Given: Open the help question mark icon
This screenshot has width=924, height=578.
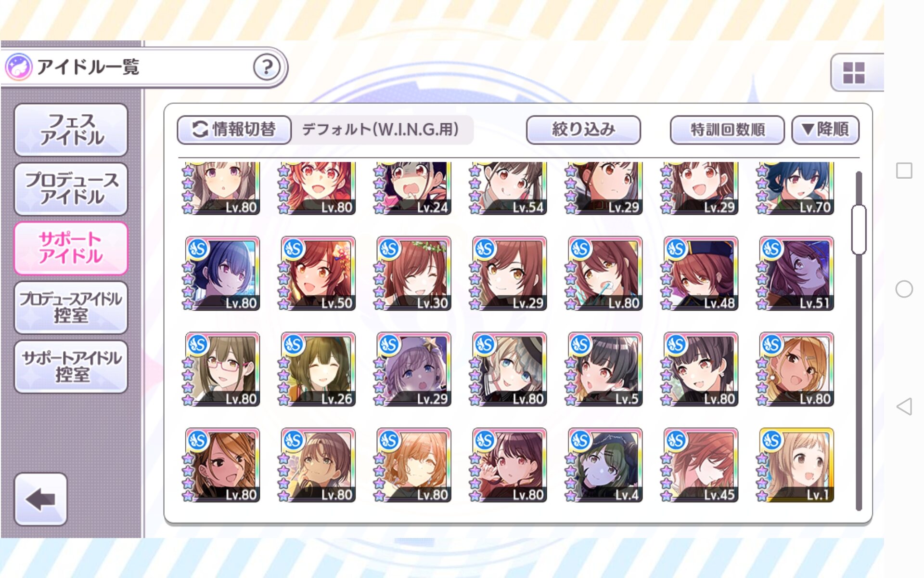Looking at the screenshot, I should click(x=267, y=67).
